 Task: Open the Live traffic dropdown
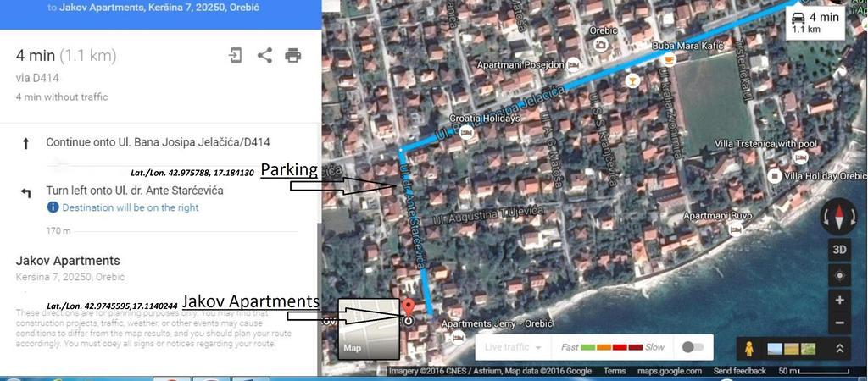coord(515,347)
